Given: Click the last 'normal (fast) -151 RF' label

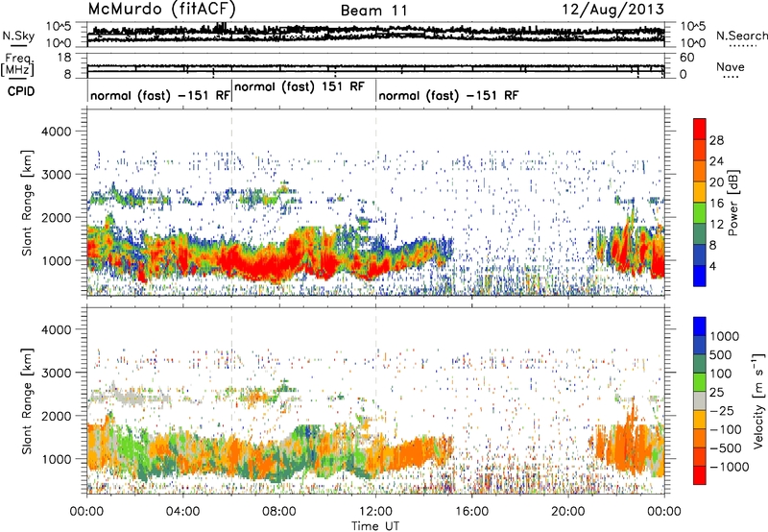Looking at the screenshot, I should (x=448, y=95).
